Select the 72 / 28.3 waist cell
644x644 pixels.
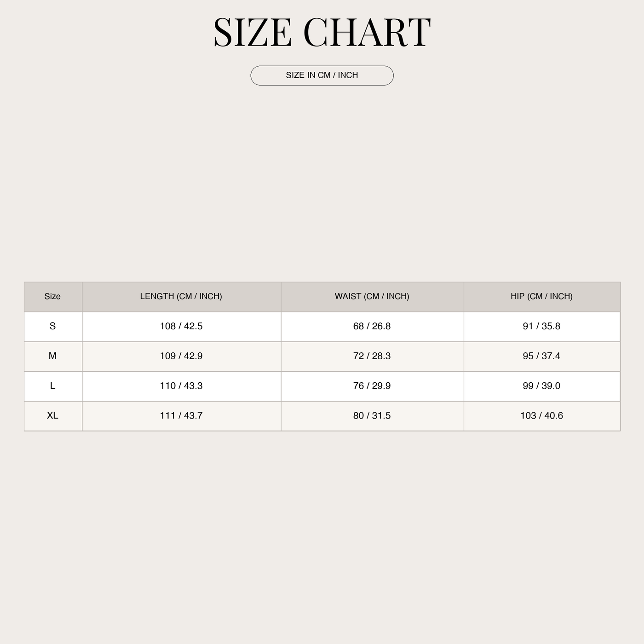coord(372,356)
